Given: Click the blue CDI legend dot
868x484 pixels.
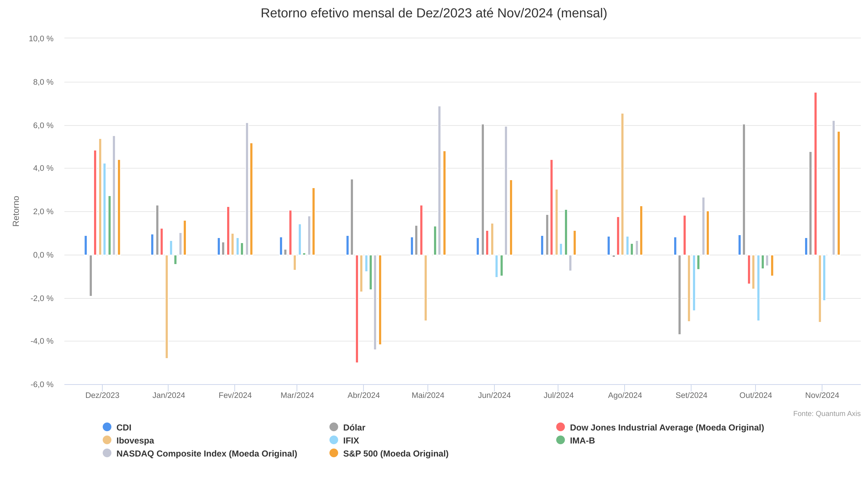Looking at the screenshot, I should click(x=107, y=427).
